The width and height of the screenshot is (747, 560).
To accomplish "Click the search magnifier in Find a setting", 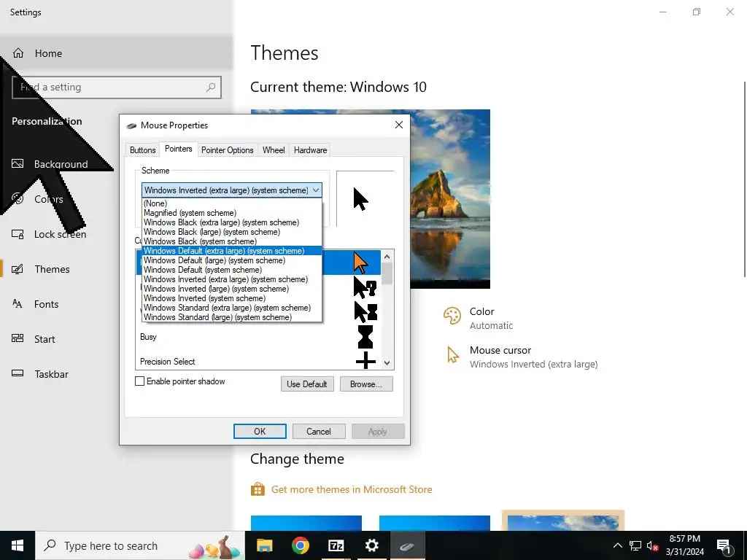I will point(211,87).
